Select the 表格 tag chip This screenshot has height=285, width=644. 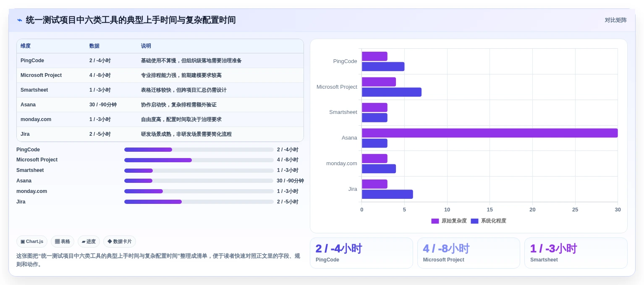tap(63, 241)
